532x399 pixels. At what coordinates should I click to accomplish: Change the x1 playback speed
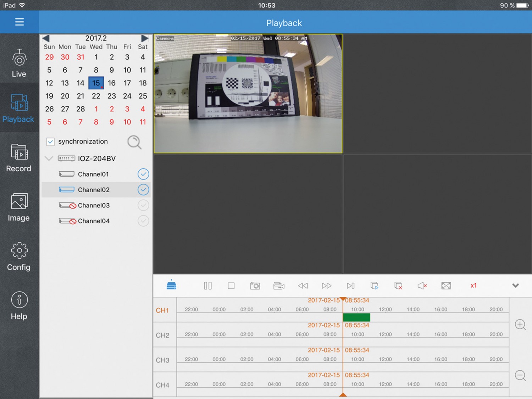(x=473, y=286)
